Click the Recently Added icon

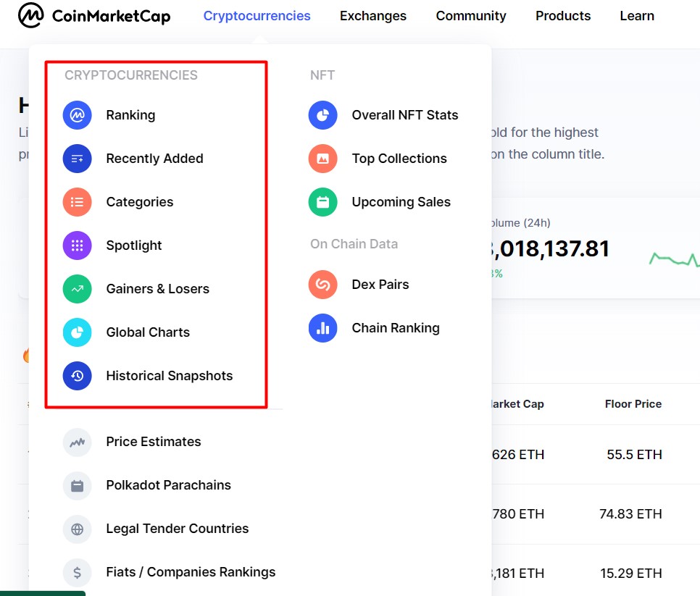(78, 159)
